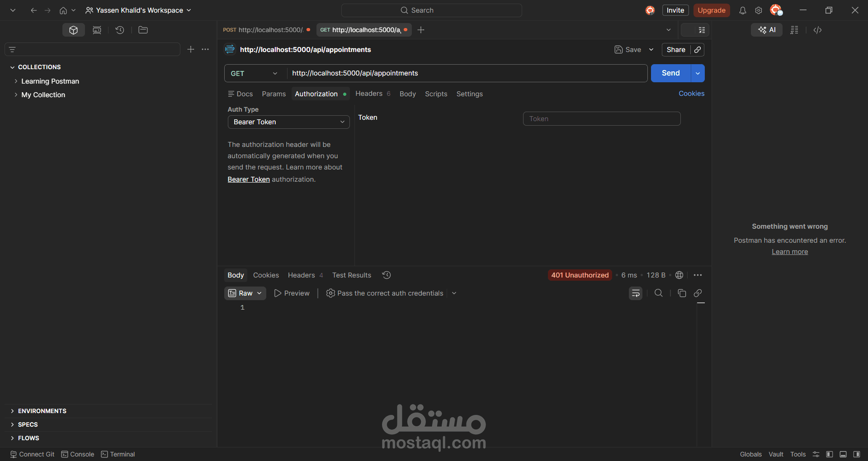Collapse the COLLECTIONS section
This screenshot has height=461, width=868.
tap(12, 67)
